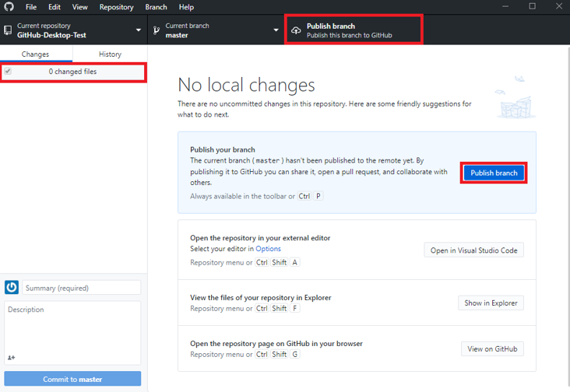
Task: Toggle the checkbox next to 0 changed files
Action: coord(8,71)
